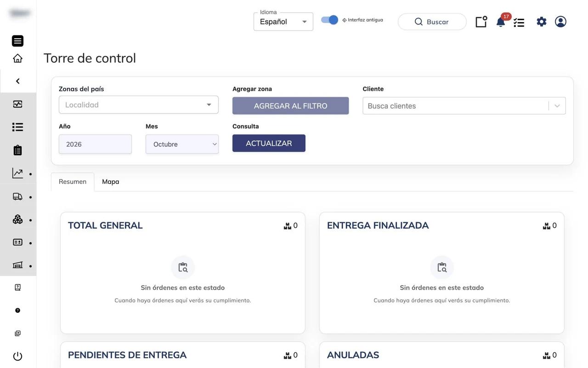Screen dimensions: 588x368
Task: Open the line chart icon in sidebar
Action: [17, 173]
